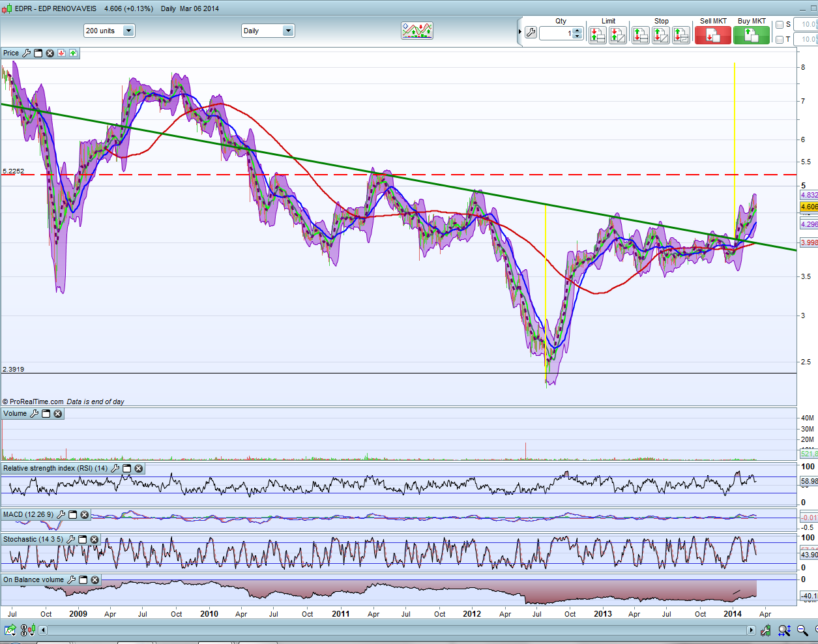Open the Daily timeframe dropdown
Image resolution: width=818 pixels, height=644 pixels.
pos(287,31)
